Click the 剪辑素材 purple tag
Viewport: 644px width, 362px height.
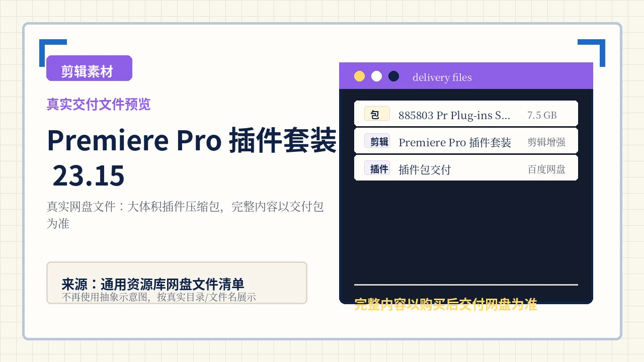pos(89,68)
